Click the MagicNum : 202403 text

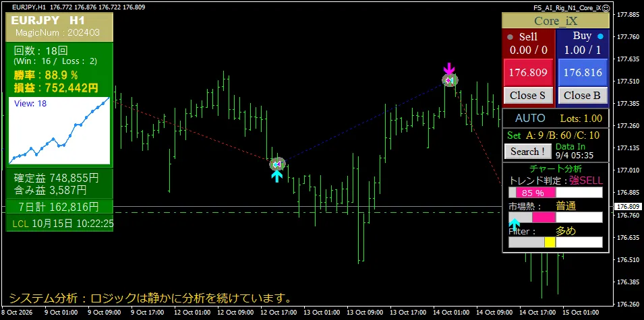57,33
